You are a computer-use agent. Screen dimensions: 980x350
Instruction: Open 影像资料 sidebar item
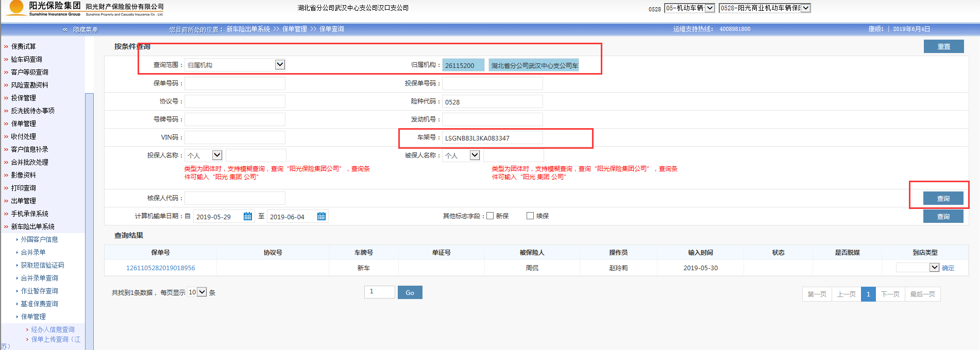click(x=24, y=175)
